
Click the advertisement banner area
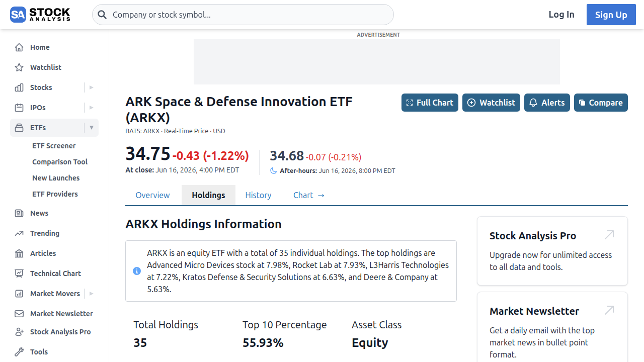pos(377,62)
